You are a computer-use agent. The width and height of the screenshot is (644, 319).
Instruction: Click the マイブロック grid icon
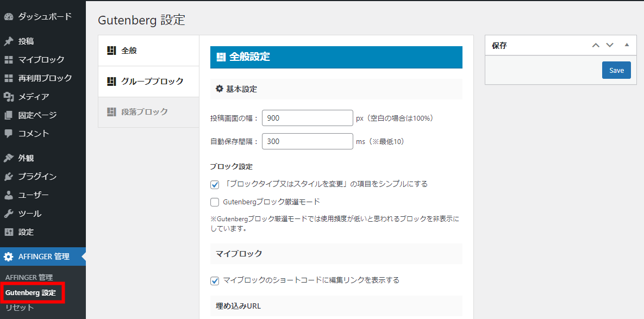[x=9, y=60]
